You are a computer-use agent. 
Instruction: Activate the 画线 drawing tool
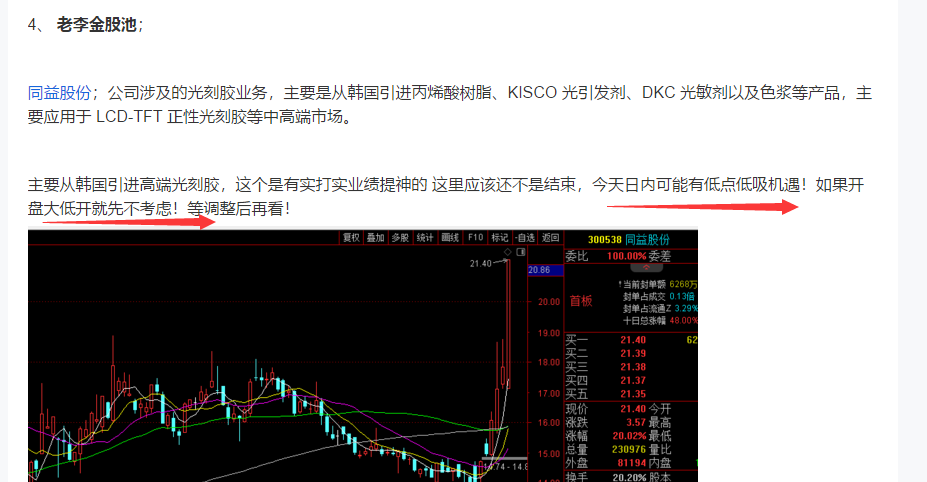[x=450, y=238]
